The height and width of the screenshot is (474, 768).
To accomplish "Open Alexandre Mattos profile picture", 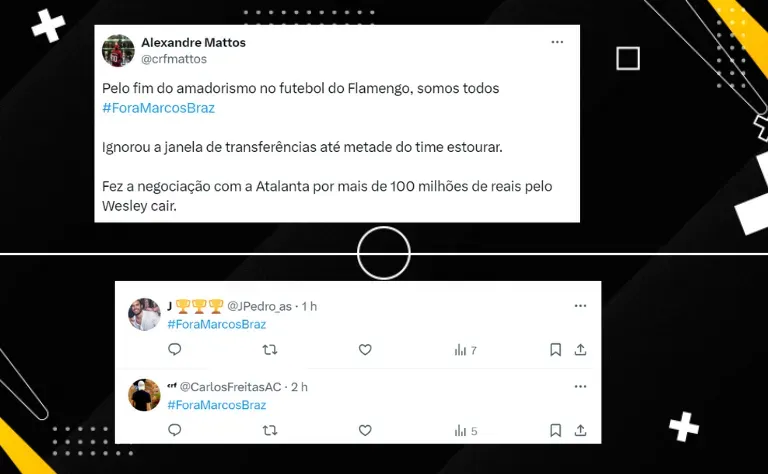I will pos(118,50).
